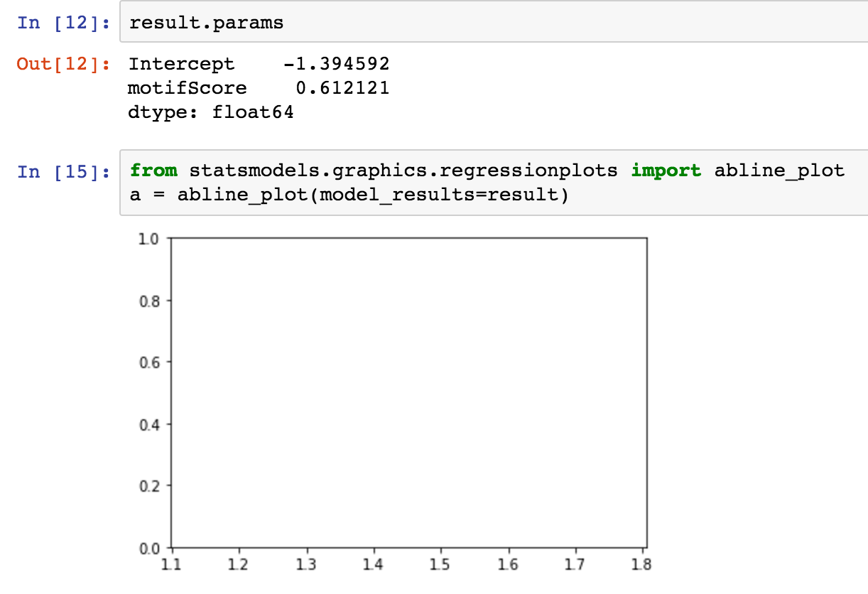The image size is (868, 594).
Task: Click the center of the empty plot
Action: click(408, 393)
